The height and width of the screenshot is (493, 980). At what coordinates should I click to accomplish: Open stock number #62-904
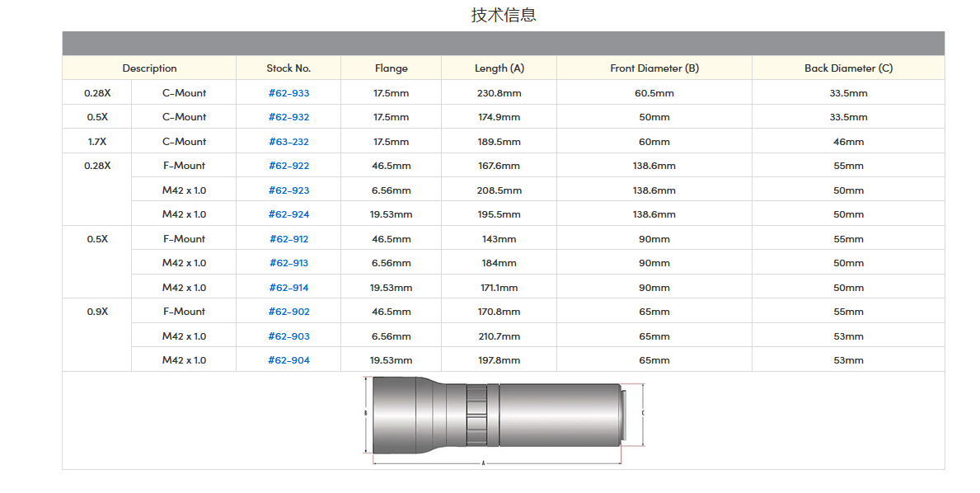tap(288, 360)
